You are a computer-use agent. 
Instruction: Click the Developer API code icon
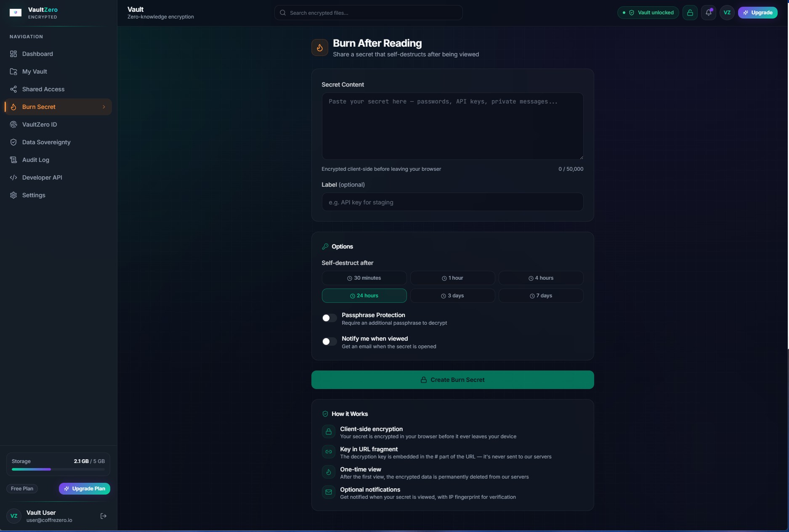13,177
